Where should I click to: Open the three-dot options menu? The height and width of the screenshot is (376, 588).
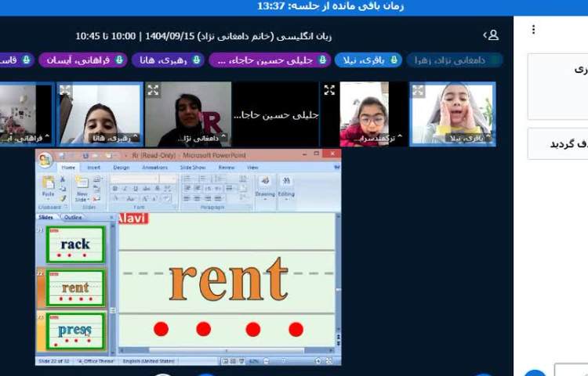point(533,30)
